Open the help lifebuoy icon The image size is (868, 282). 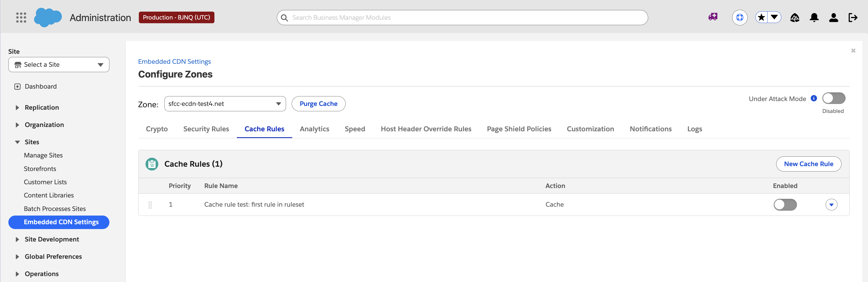740,18
